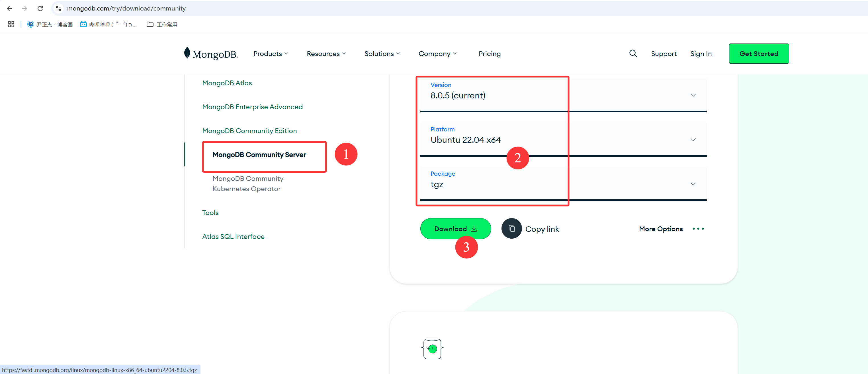
Task: Click the browser reload icon
Action: pos(40,9)
